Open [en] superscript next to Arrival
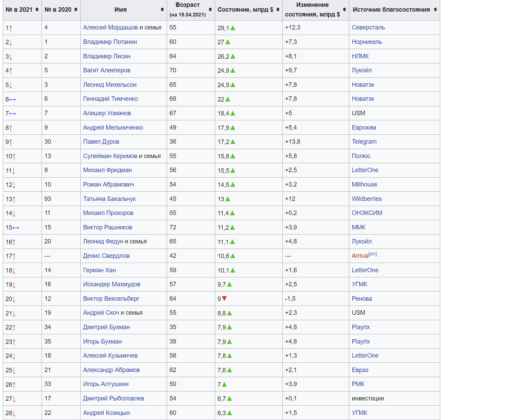Viewport: 527px width, 420px height. pos(373,254)
